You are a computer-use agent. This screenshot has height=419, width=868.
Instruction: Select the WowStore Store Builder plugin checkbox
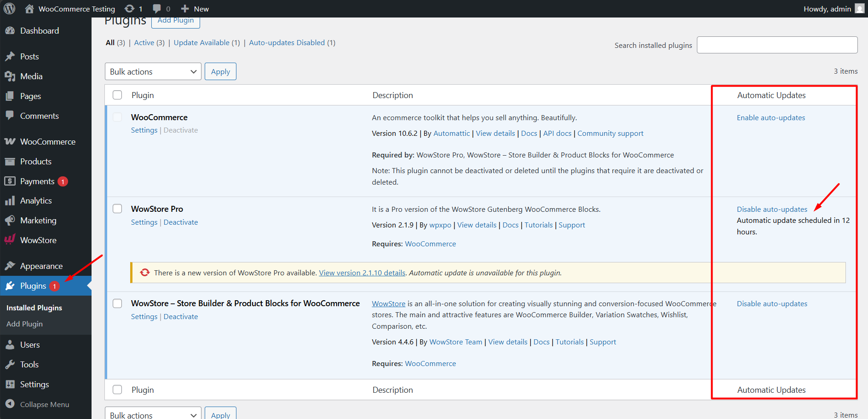point(117,303)
